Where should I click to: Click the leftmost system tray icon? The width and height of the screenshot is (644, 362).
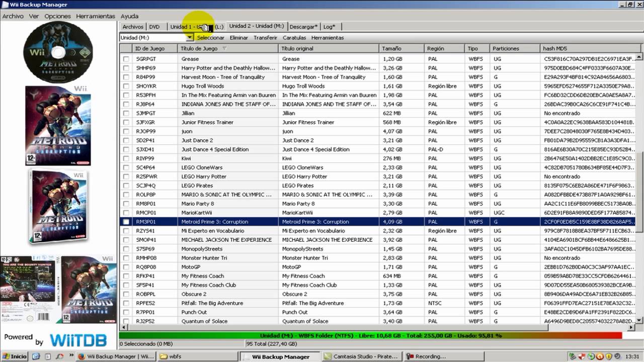[573, 356]
